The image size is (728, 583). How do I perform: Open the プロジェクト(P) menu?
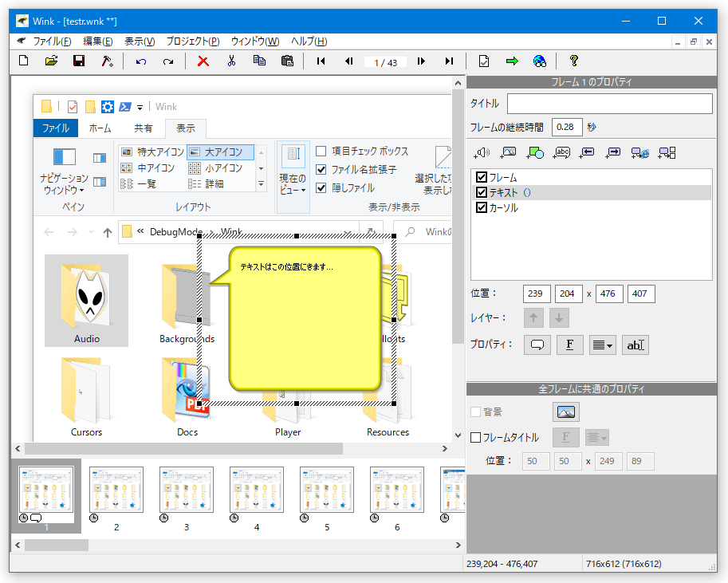193,41
